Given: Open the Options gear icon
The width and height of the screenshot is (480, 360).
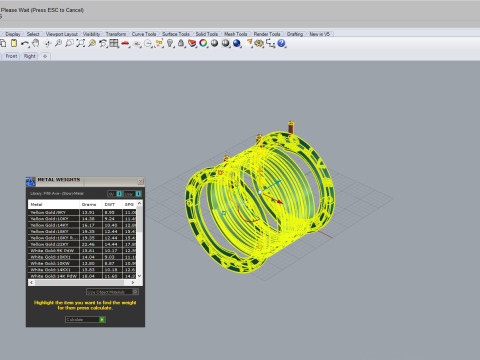Looking at the screenshot, I should click(259, 43).
